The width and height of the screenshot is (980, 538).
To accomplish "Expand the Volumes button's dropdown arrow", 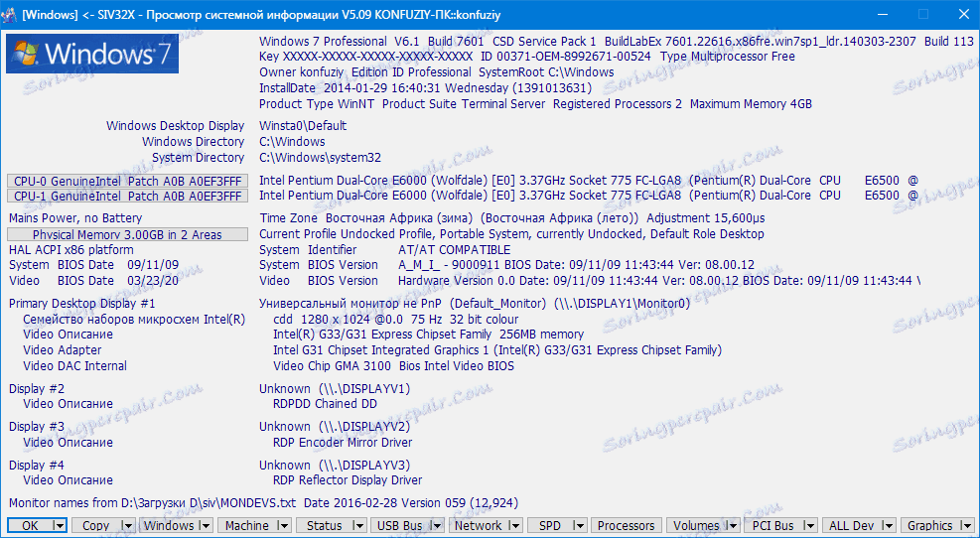I will (733, 525).
